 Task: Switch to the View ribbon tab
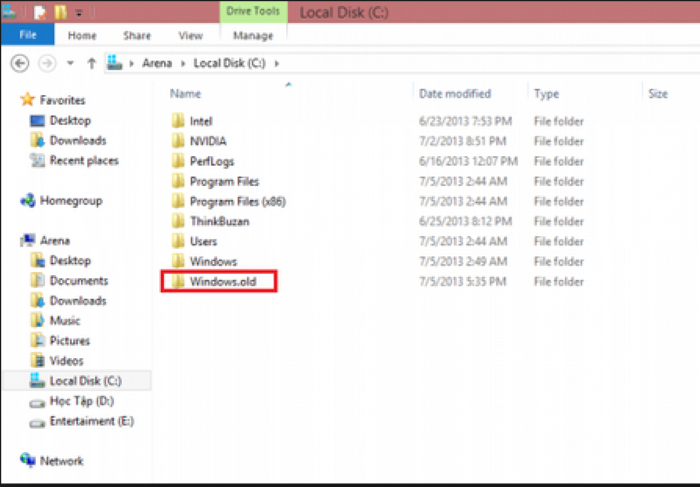click(x=191, y=36)
